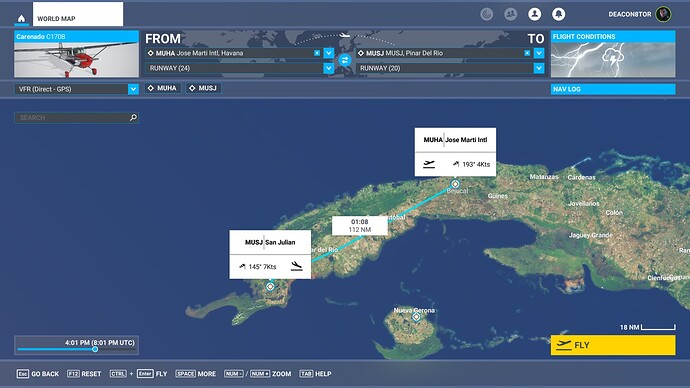The image size is (690, 388).
Task: Open the NAV LOG
Action: (x=613, y=89)
